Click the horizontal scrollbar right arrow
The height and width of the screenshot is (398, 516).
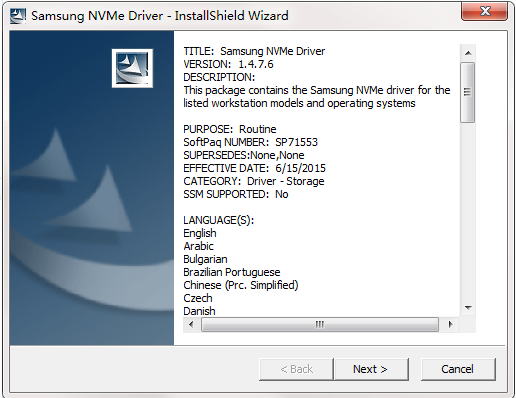(451, 324)
